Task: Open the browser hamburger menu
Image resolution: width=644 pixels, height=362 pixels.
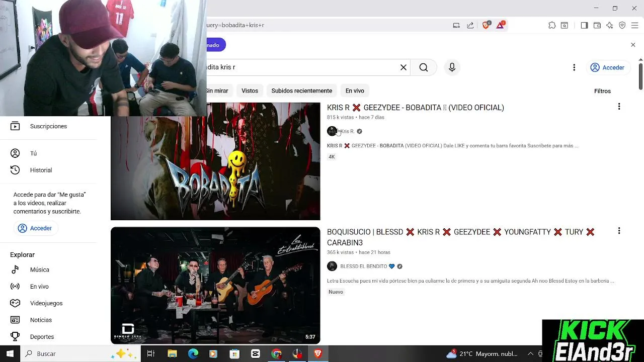Action: pyautogui.click(x=635, y=25)
